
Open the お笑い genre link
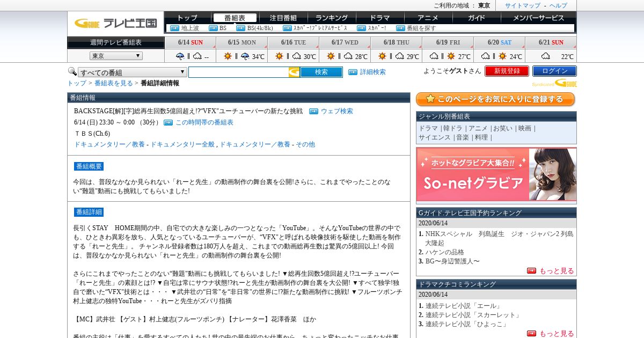503,128
